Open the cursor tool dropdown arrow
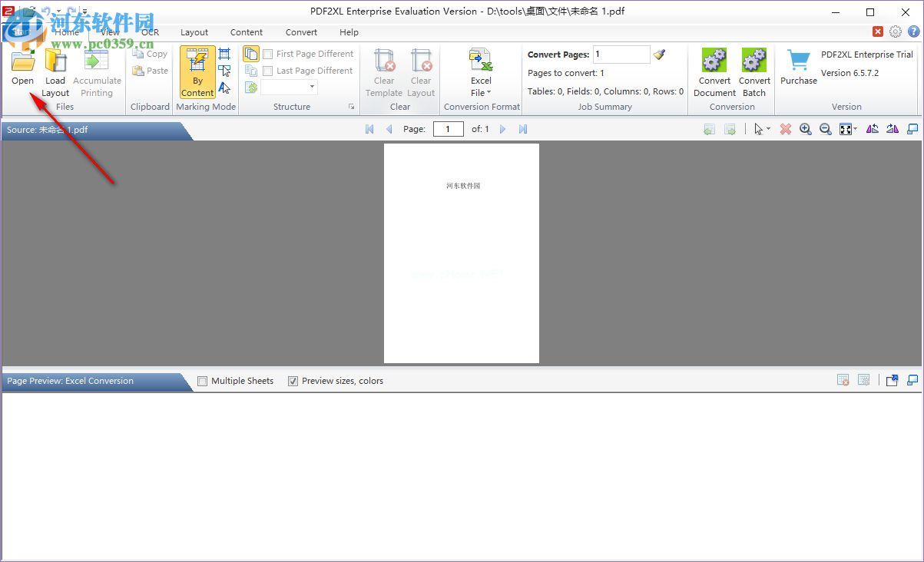The height and width of the screenshot is (562, 924). coord(769,129)
